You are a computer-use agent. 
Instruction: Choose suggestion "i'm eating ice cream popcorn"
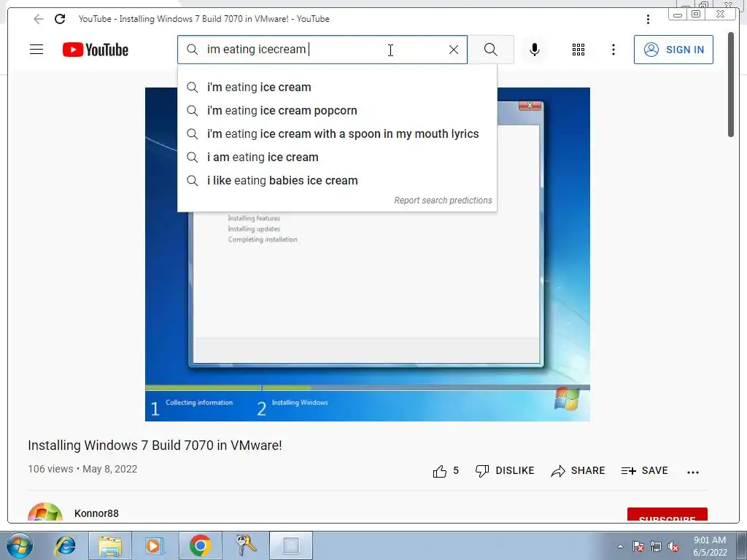tap(337, 111)
